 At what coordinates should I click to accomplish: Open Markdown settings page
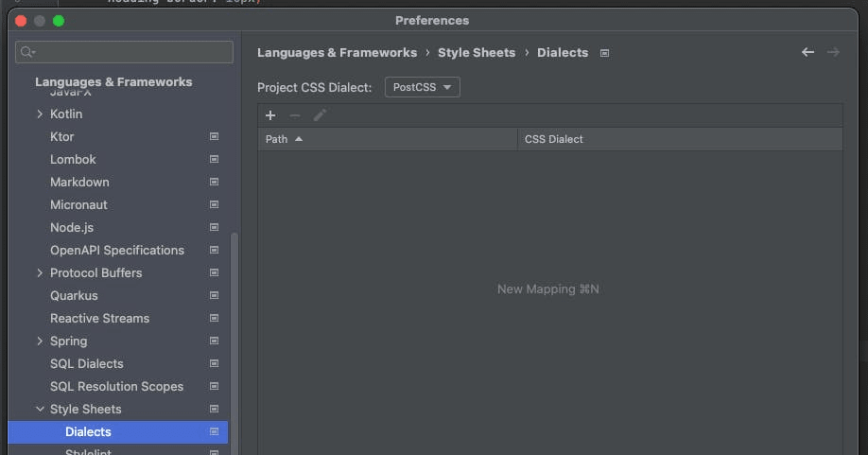tap(79, 182)
